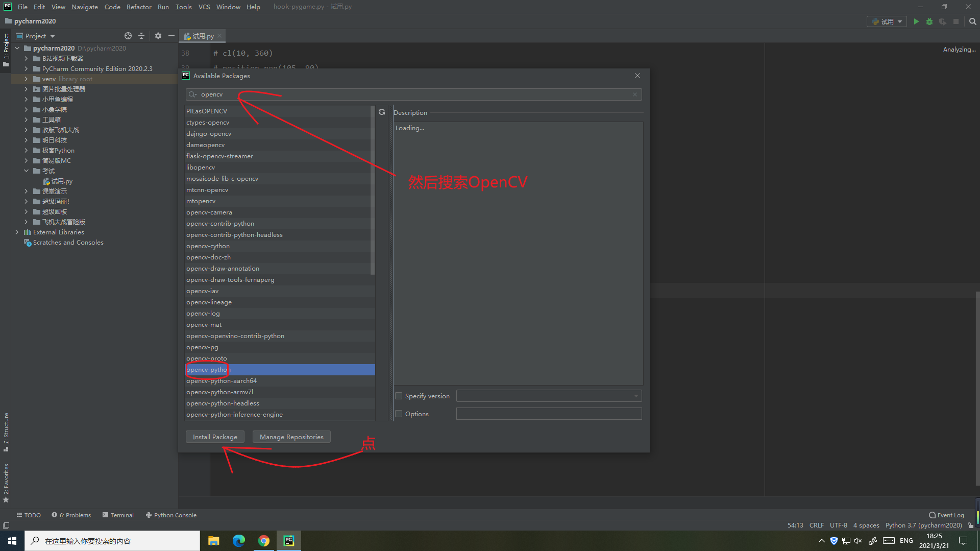Enable Options checkbox
This screenshot has width=980, height=551.
(x=399, y=414)
